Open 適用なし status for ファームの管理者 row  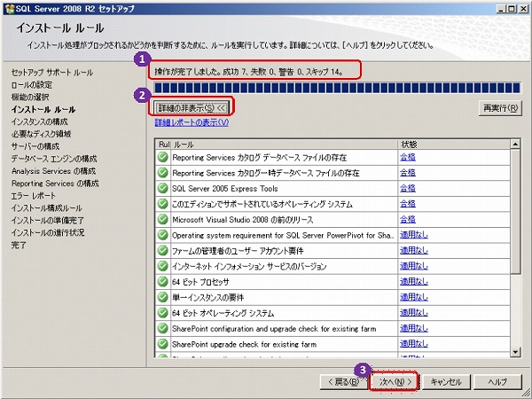point(414,251)
